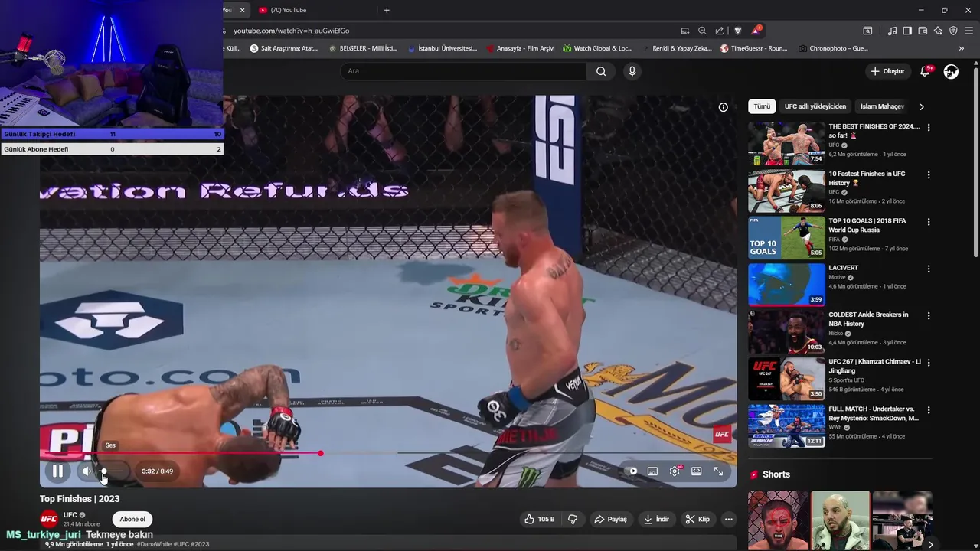Image resolution: width=980 pixels, height=551 pixels.
Task: Toggle the autoplay switch in player controls
Action: pos(631,471)
